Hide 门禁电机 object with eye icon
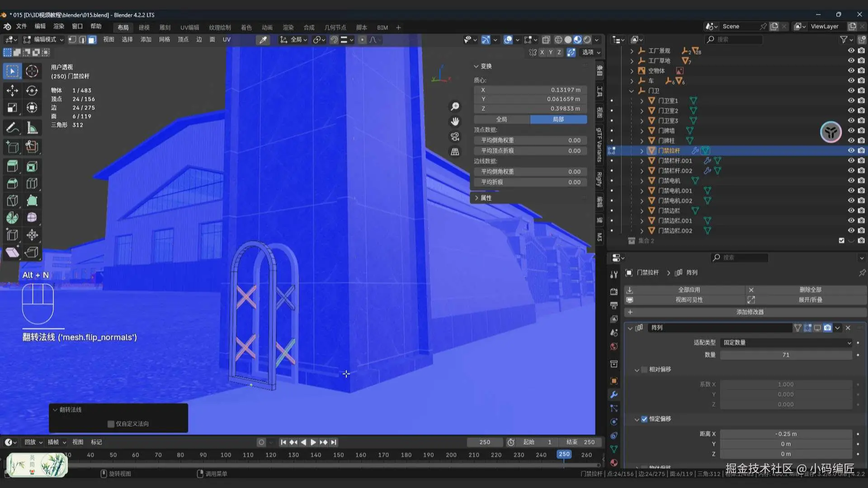 (851, 180)
